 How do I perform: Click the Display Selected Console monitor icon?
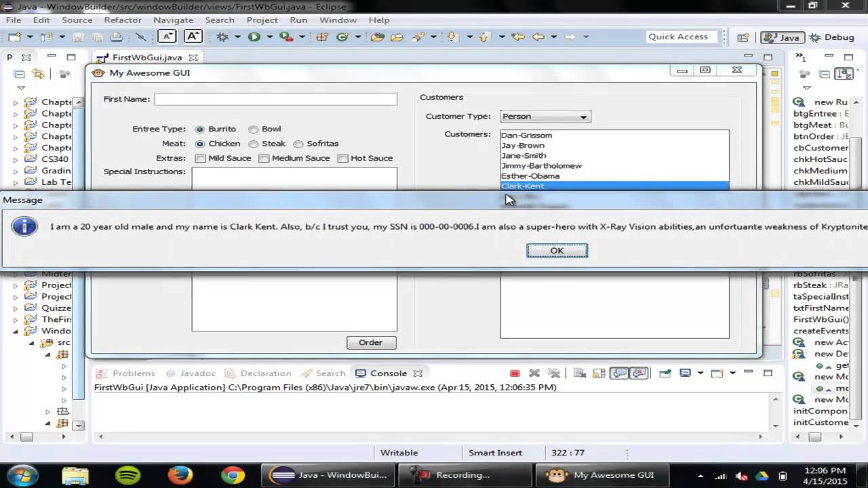686,373
